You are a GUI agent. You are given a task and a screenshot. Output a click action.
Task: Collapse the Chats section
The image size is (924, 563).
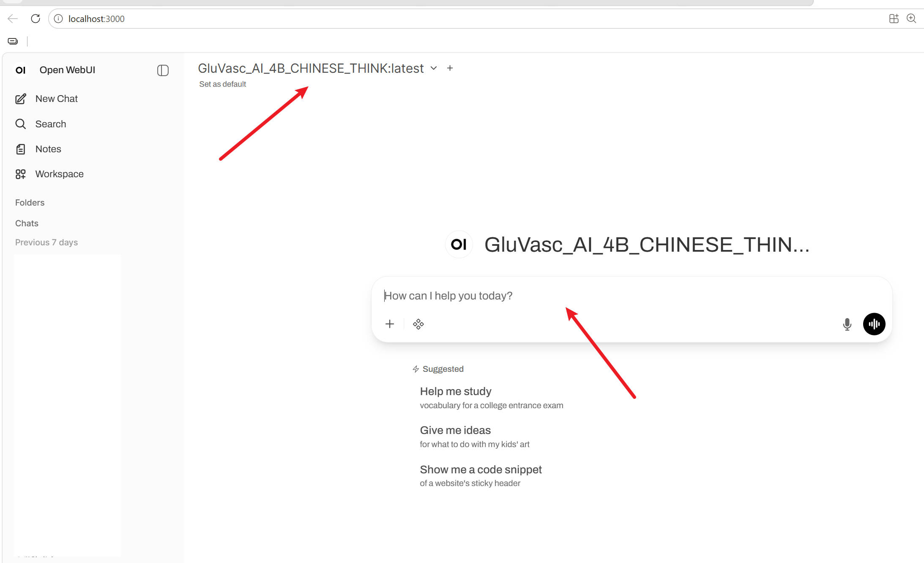27,223
